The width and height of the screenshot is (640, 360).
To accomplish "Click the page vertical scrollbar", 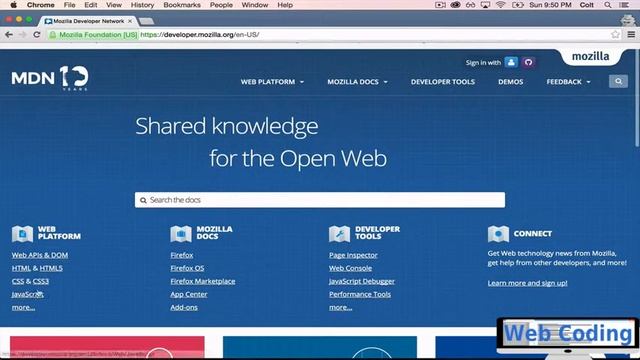I will click(x=637, y=98).
